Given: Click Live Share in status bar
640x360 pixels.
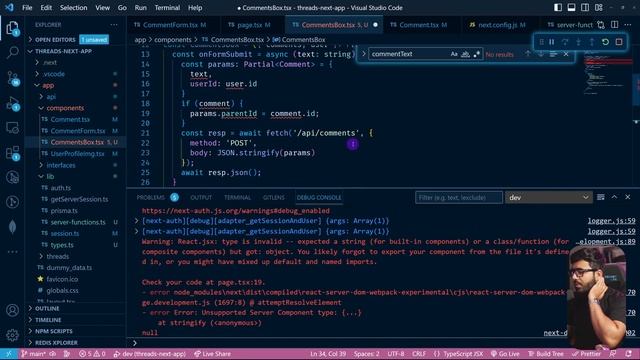Looking at the screenshot, I should click(212, 354).
